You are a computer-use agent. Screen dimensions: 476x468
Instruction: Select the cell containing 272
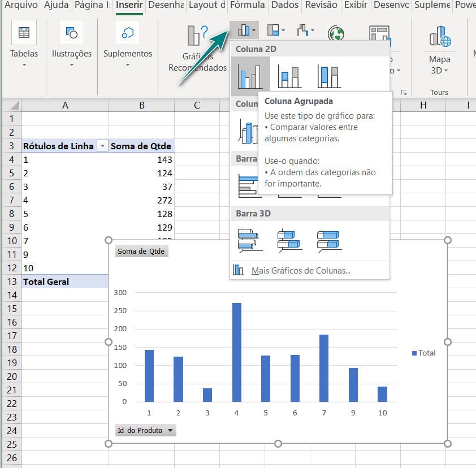pos(141,200)
